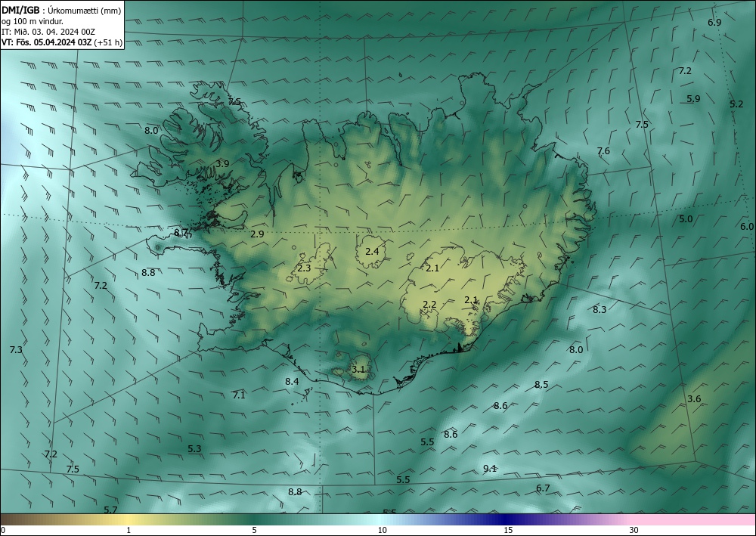Image resolution: width=756 pixels, height=536 pixels.
Task: Click the 5.9 value on the map
Action: [693, 99]
